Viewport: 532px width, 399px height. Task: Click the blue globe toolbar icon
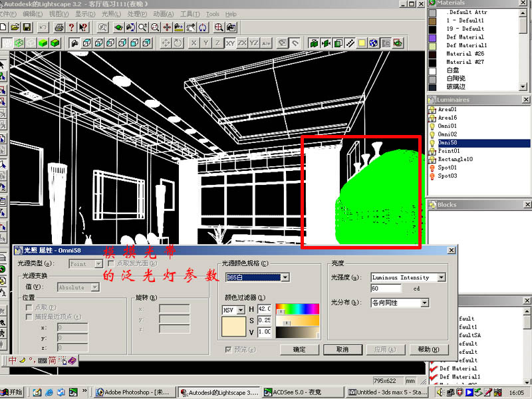coord(374,43)
